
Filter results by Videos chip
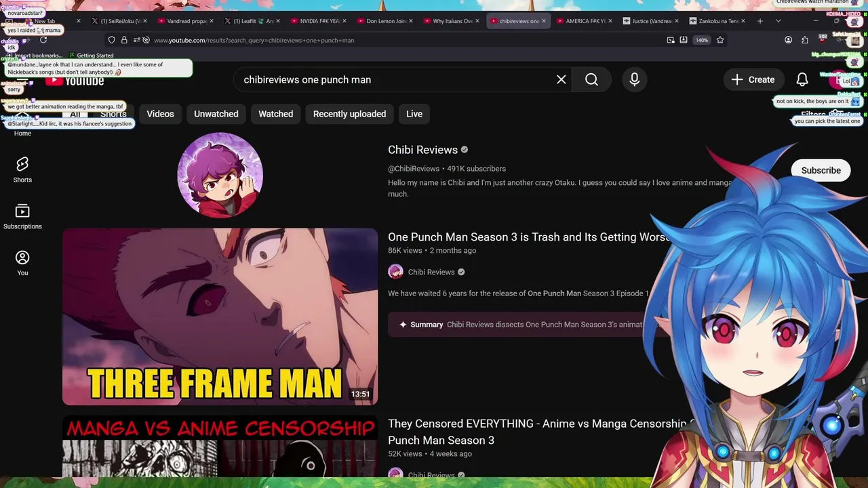point(161,114)
